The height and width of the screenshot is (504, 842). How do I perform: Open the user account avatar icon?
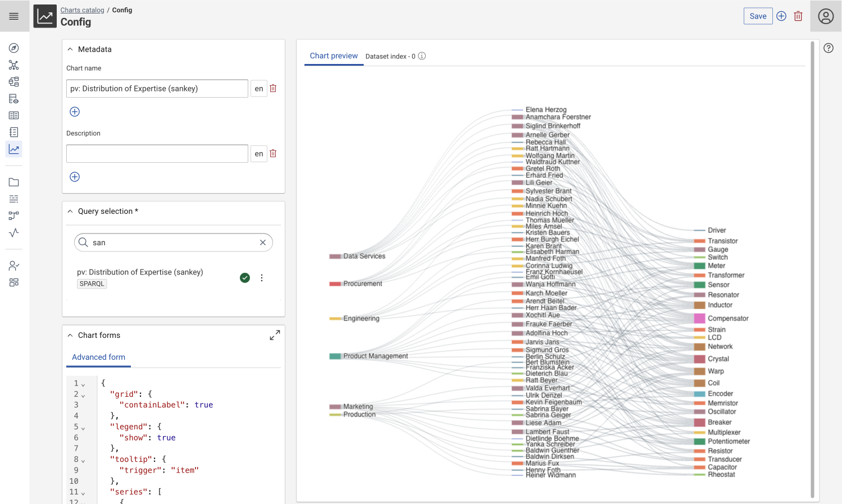pyautogui.click(x=825, y=16)
